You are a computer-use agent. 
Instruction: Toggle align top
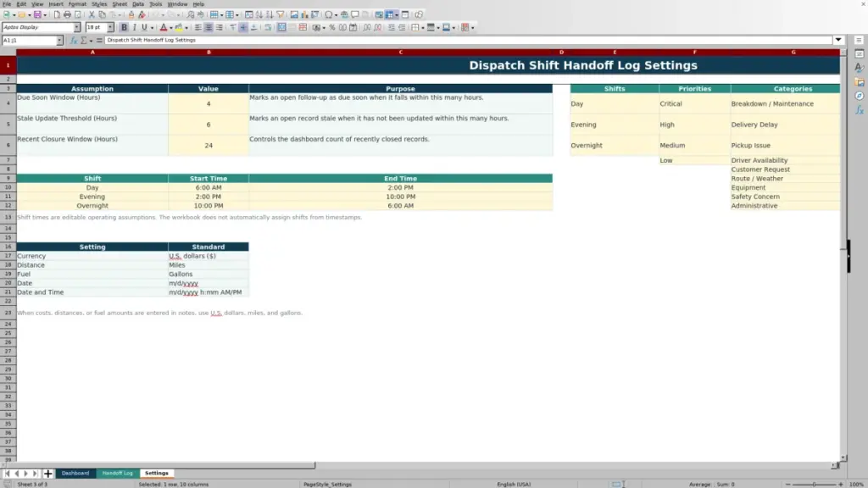233,28
